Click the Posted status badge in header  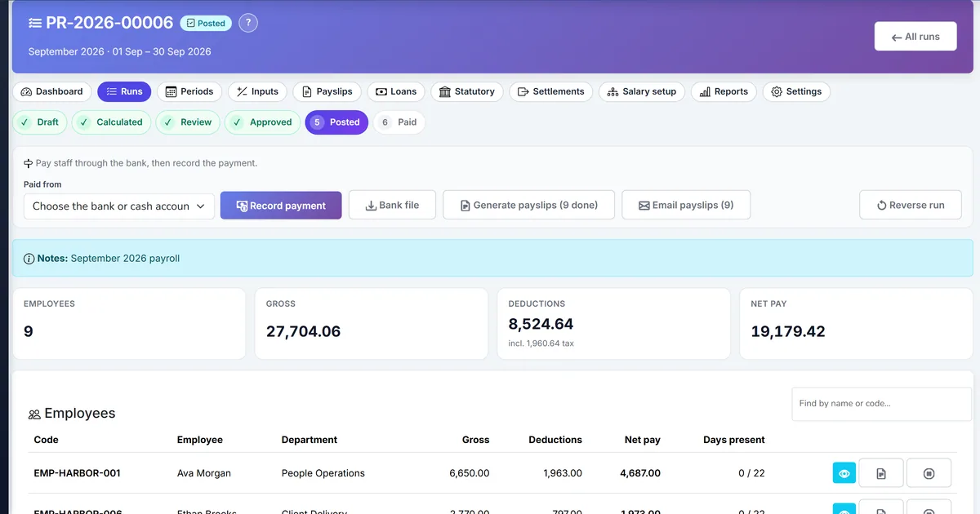[x=206, y=24]
